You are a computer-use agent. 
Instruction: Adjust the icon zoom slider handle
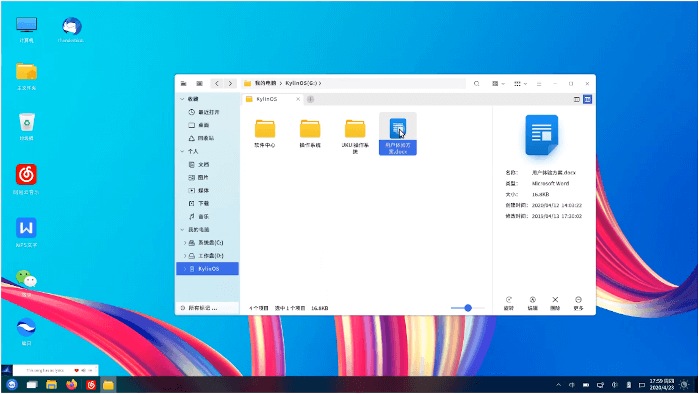(x=468, y=308)
